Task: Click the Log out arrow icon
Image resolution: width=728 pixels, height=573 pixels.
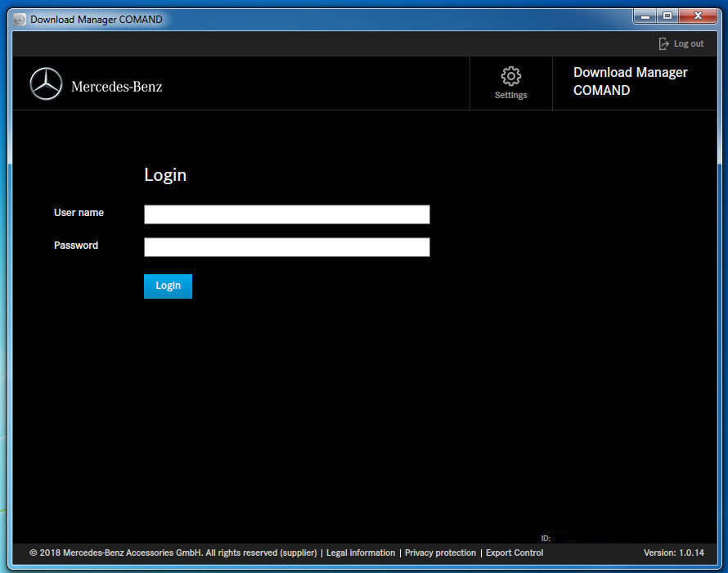Action: point(663,43)
